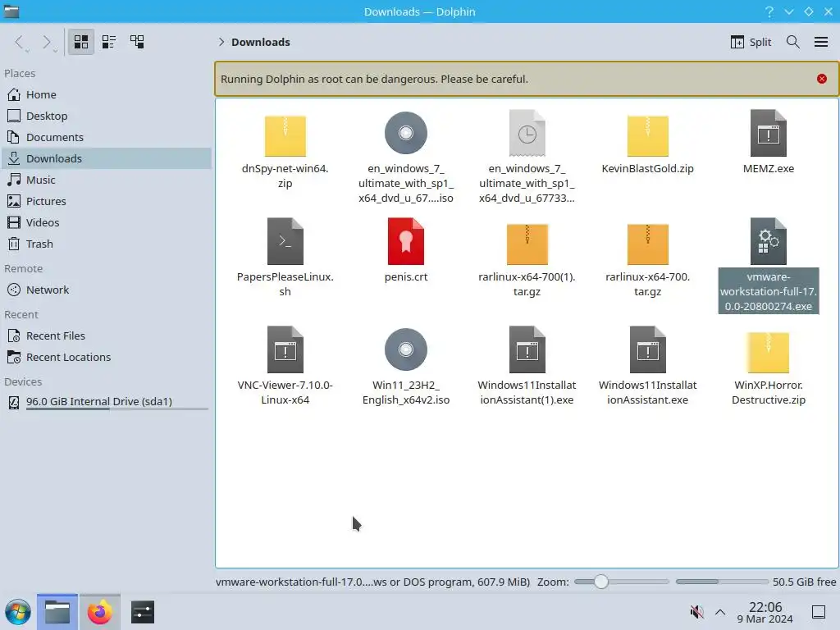Click the highlighted vmware-workstation file name label
Screen dimensions: 840x630
[768, 291]
